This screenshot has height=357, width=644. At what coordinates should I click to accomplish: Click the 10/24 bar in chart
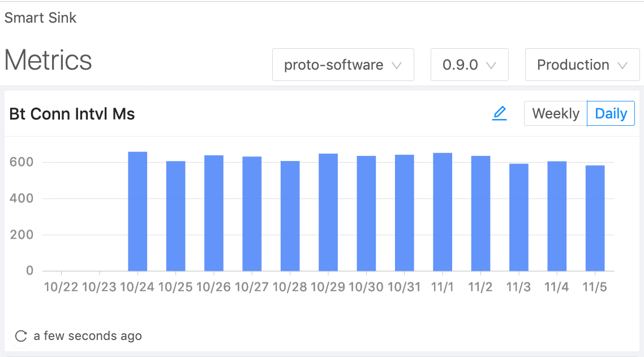(x=138, y=211)
